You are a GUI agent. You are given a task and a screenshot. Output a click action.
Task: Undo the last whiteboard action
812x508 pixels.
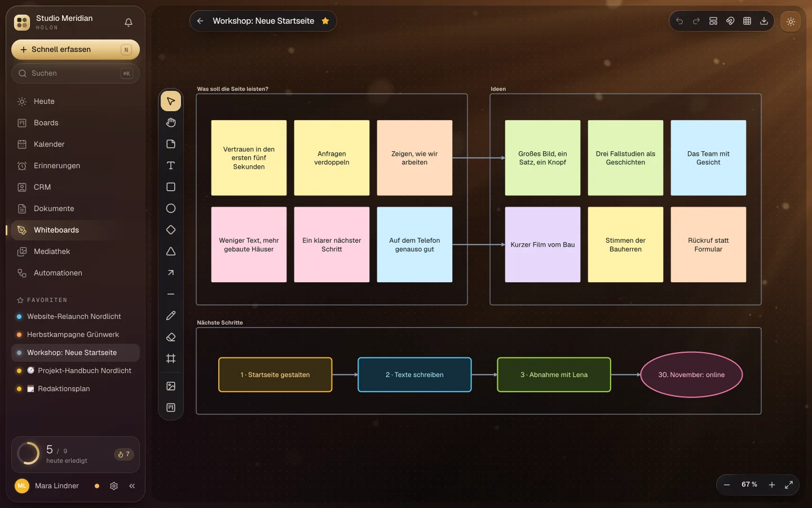[x=679, y=21]
